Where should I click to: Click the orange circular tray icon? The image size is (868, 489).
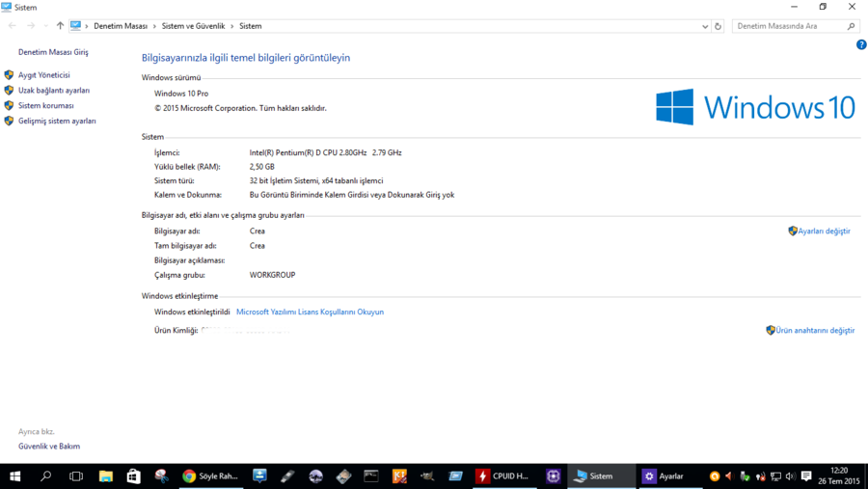tap(715, 476)
